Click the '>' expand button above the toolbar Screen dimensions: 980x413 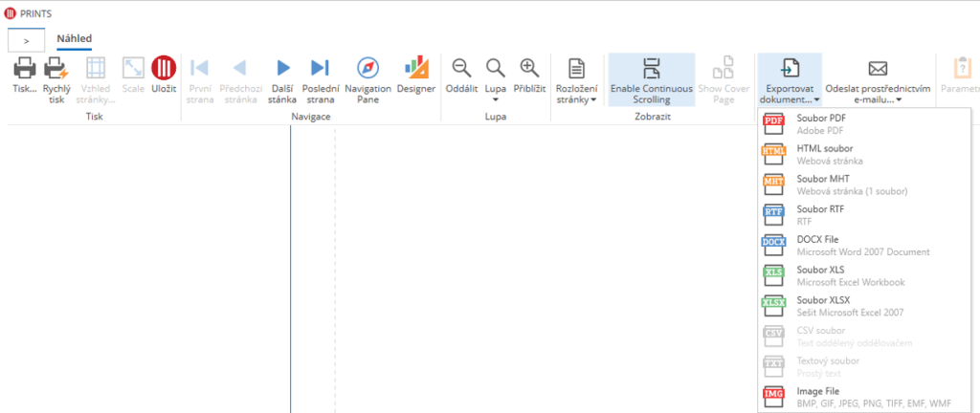[27, 41]
